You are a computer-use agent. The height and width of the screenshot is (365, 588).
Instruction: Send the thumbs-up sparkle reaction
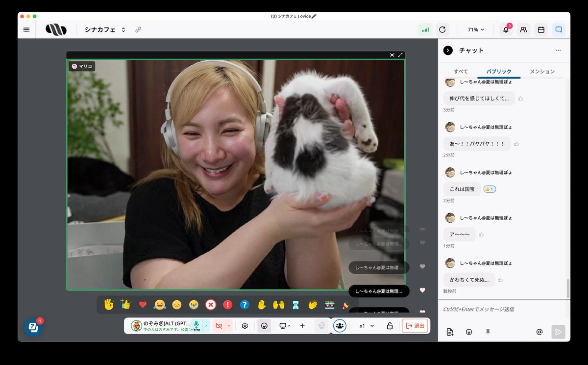(x=126, y=305)
